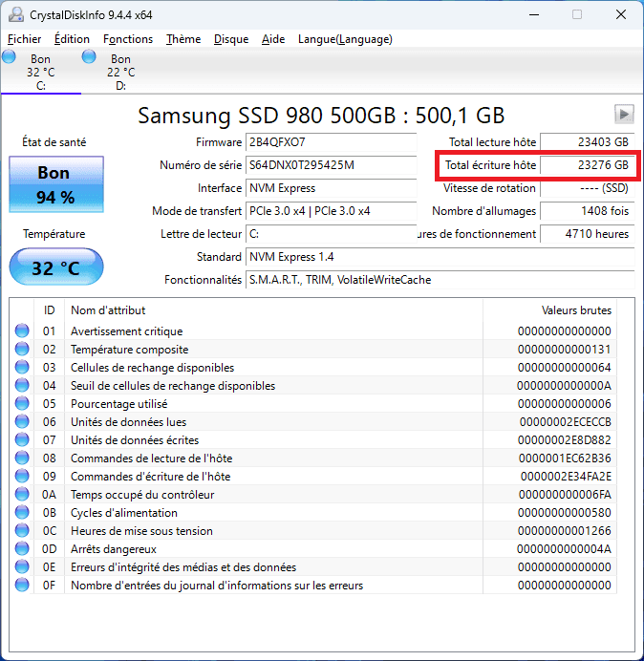This screenshot has width=644, height=661.
Task: Select the Arrêts dangereux attribute name
Action: point(114,549)
